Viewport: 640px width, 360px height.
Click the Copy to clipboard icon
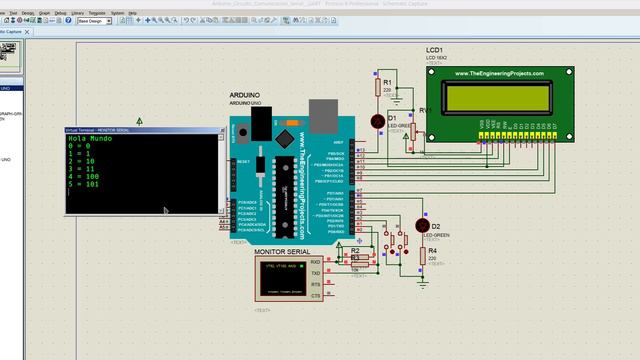(x=209, y=20)
